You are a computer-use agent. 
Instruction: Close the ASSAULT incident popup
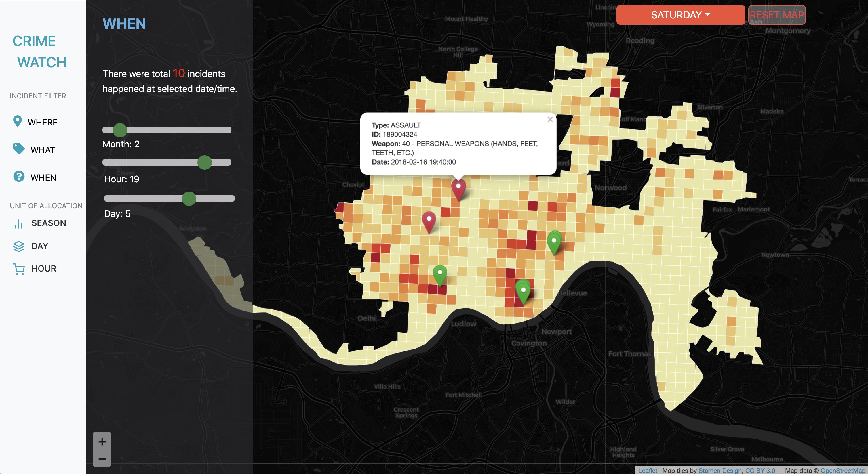[550, 120]
